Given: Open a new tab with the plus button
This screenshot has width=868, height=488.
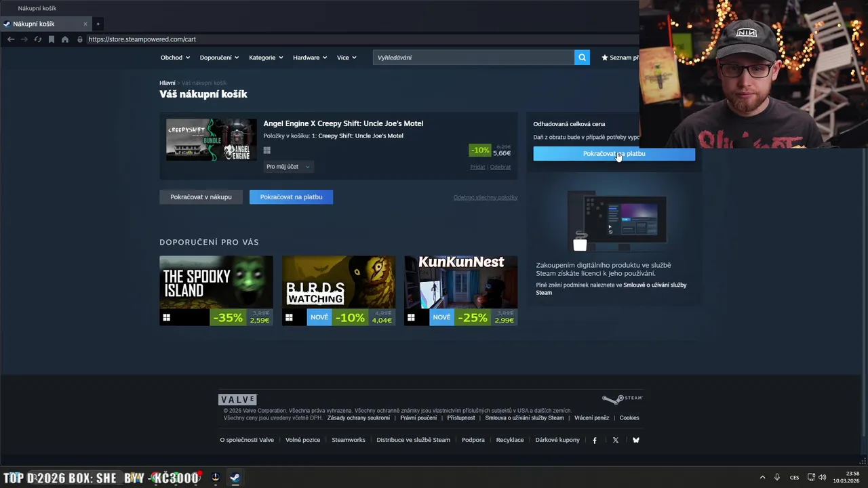Looking at the screenshot, I should (98, 24).
